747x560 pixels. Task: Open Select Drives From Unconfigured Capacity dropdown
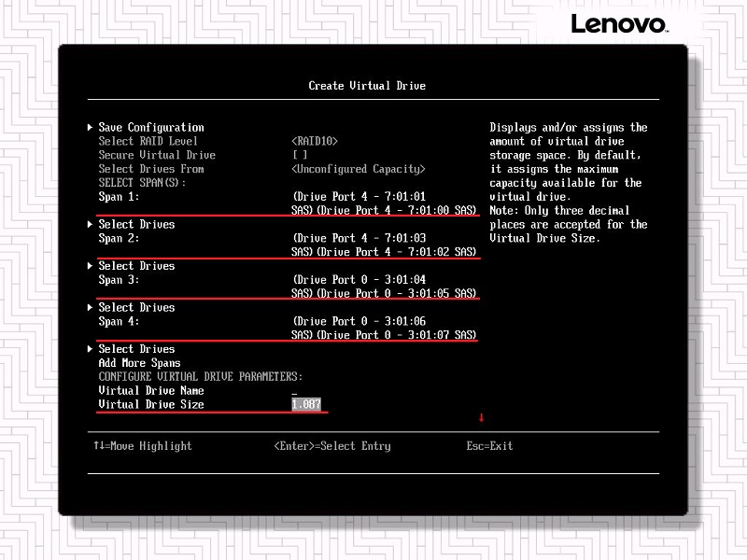coord(359,169)
